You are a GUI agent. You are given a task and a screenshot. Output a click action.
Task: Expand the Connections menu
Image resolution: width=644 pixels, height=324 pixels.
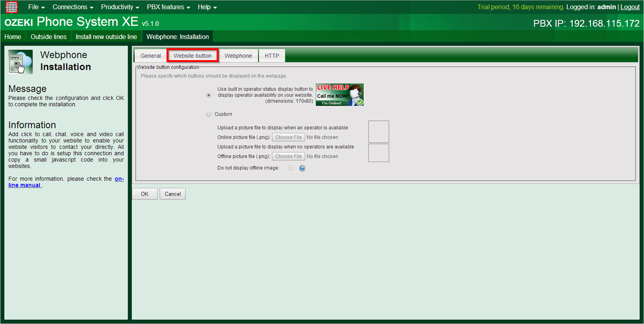tap(73, 7)
